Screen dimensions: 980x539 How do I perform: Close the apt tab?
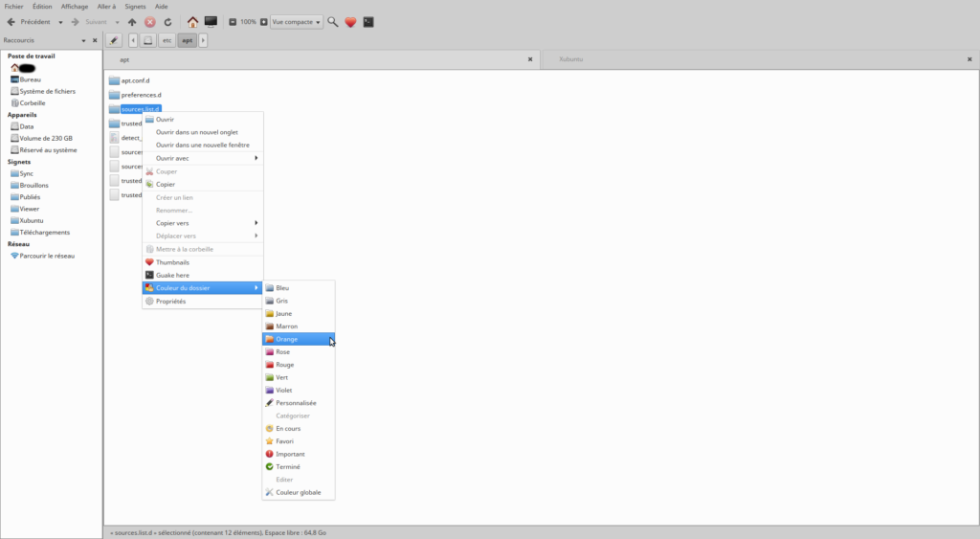click(530, 59)
